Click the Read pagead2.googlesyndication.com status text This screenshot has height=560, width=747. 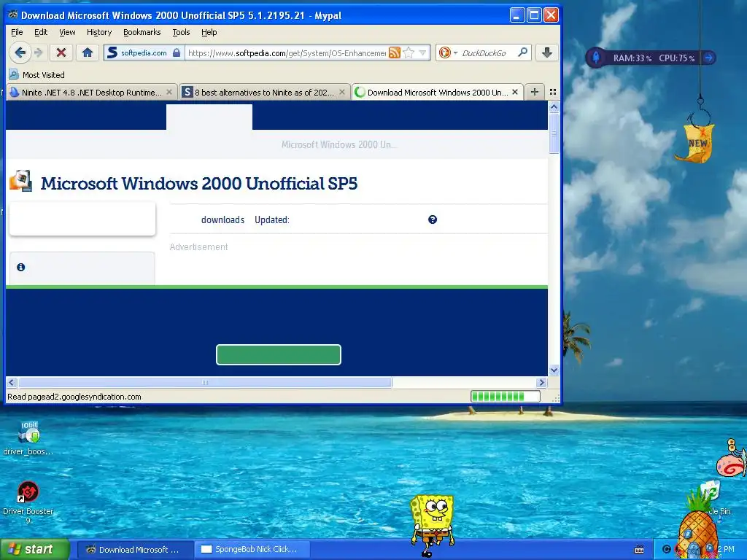tap(74, 397)
